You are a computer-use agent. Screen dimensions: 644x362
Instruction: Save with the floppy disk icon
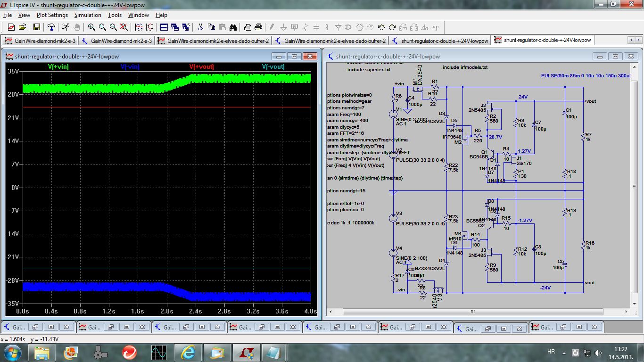pos(36,27)
